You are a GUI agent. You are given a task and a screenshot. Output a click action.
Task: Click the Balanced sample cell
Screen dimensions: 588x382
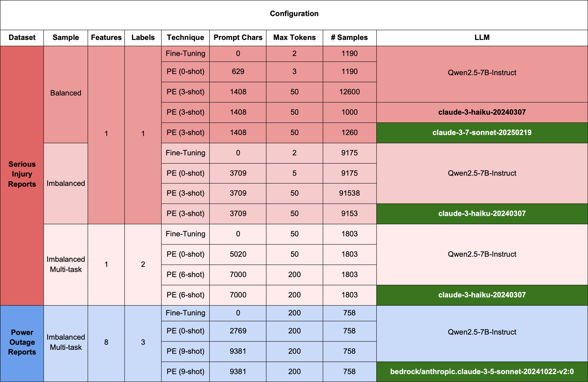[x=66, y=93]
